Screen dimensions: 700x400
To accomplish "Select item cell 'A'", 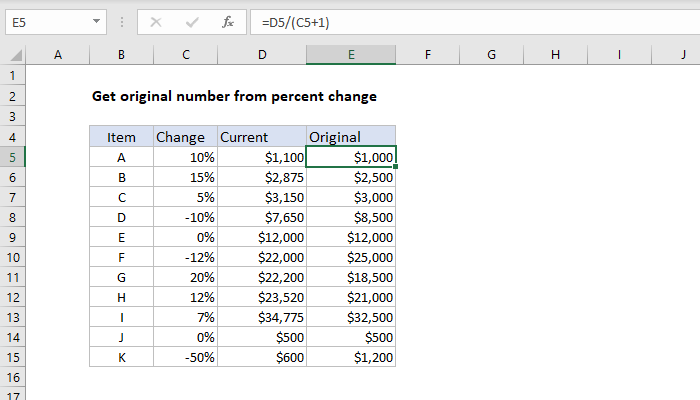I will [121, 157].
